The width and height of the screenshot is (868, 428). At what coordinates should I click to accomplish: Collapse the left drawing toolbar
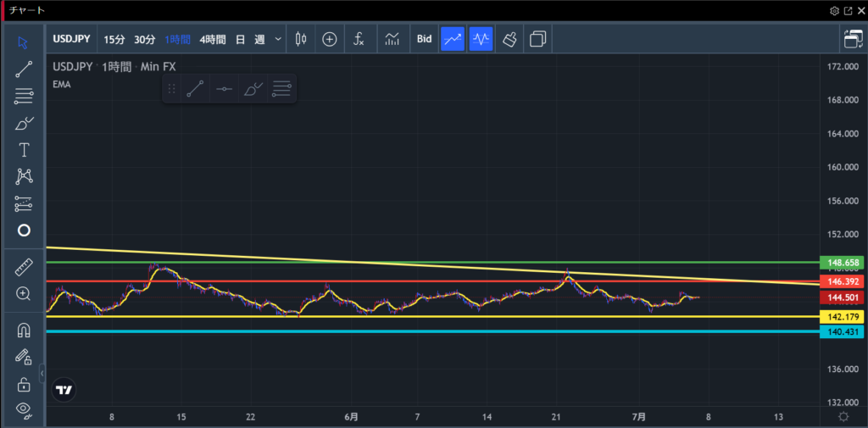[x=42, y=373]
